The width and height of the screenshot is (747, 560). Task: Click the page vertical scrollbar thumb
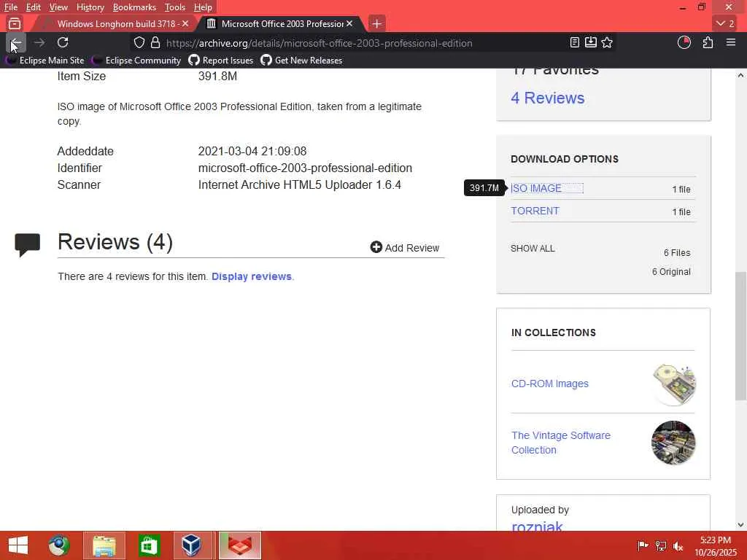click(x=741, y=335)
